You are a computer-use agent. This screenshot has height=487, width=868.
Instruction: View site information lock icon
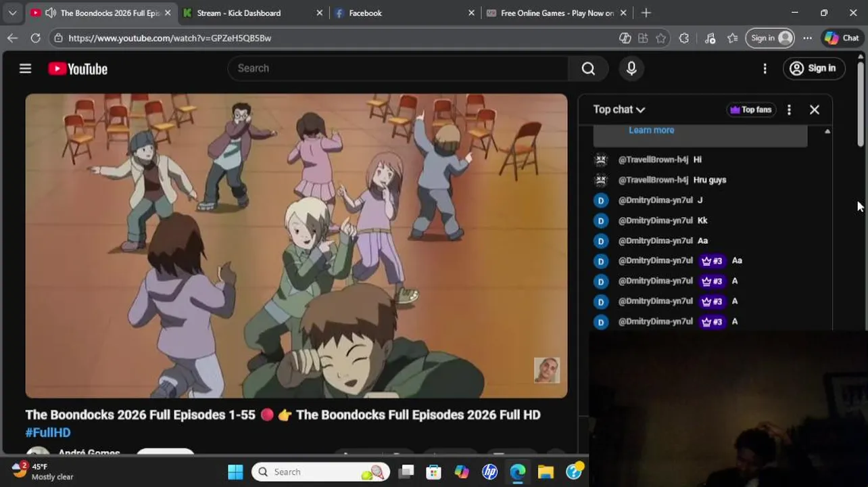click(59, 38)
